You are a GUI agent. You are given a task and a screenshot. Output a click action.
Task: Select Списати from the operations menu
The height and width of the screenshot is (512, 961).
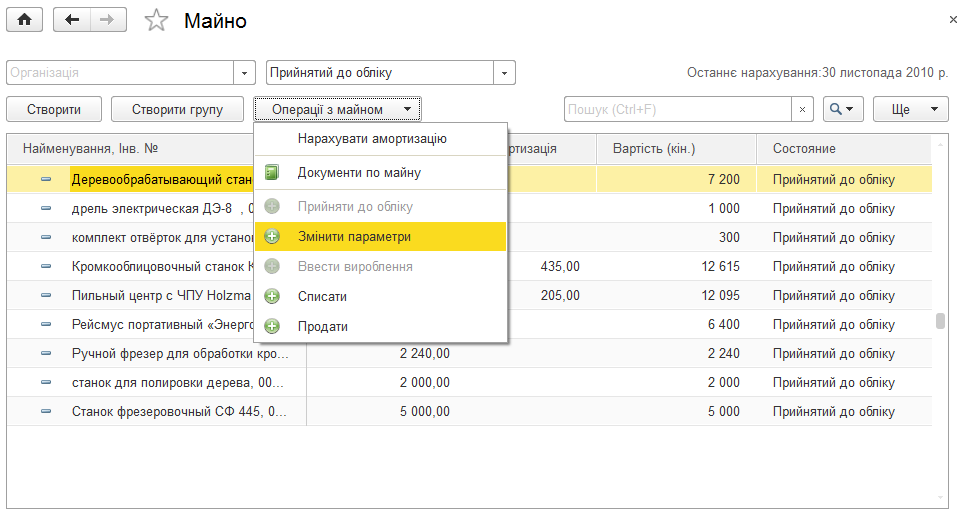[x=381, y=296]
